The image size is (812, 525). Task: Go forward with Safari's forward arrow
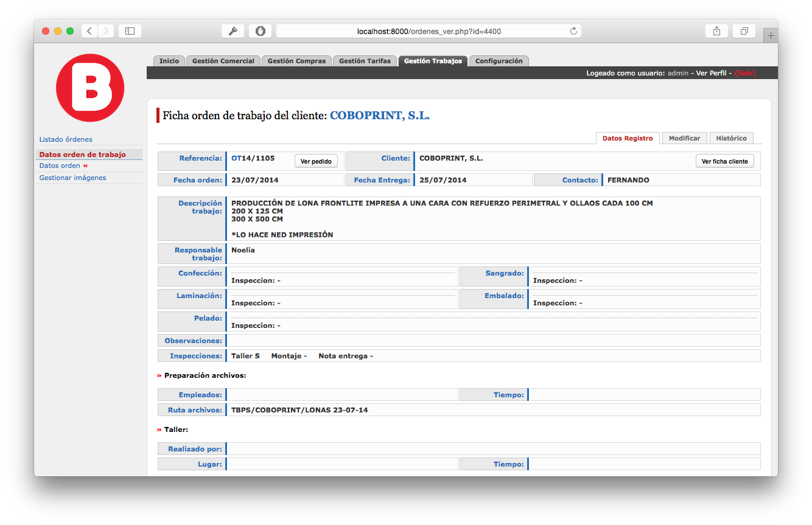point(106,31)
